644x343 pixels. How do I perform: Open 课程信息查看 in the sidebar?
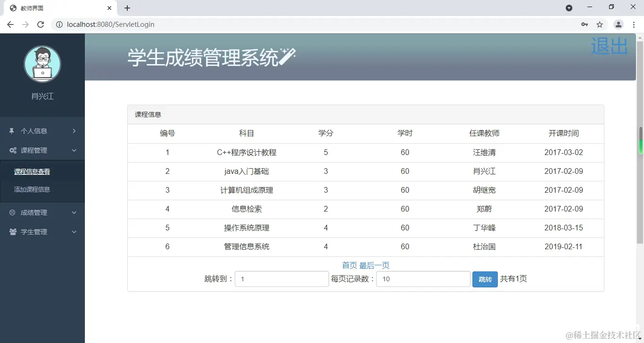pos(32,172)
